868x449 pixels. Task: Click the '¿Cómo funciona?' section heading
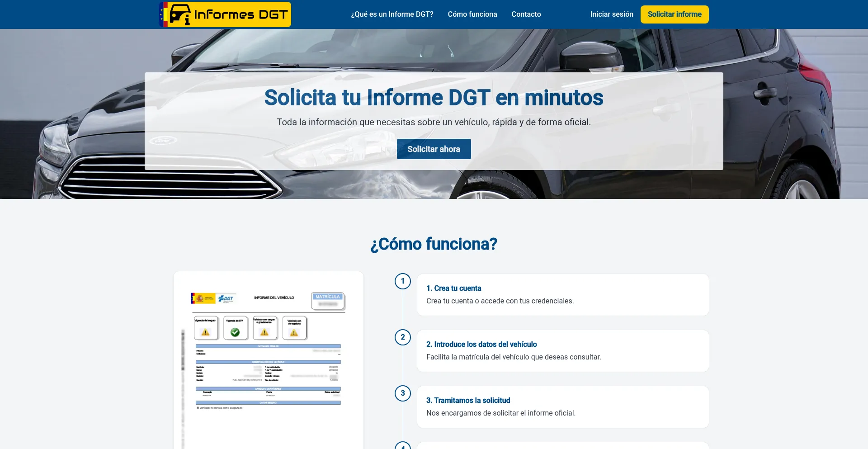(x=434, y=244)
